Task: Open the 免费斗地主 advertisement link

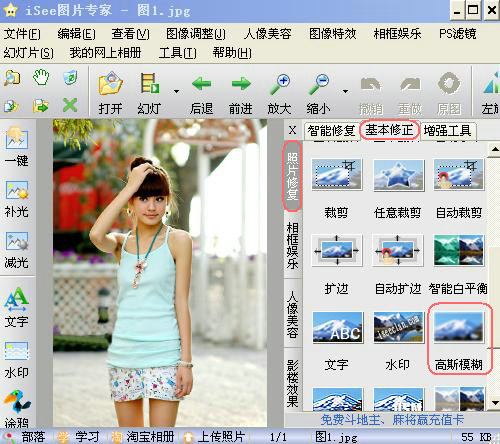Action: (392, 420)
